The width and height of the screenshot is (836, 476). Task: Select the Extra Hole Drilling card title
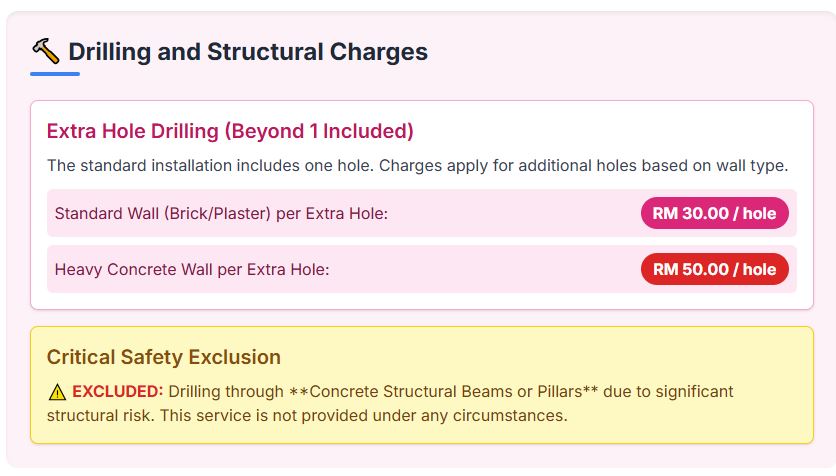click(230, 131)
